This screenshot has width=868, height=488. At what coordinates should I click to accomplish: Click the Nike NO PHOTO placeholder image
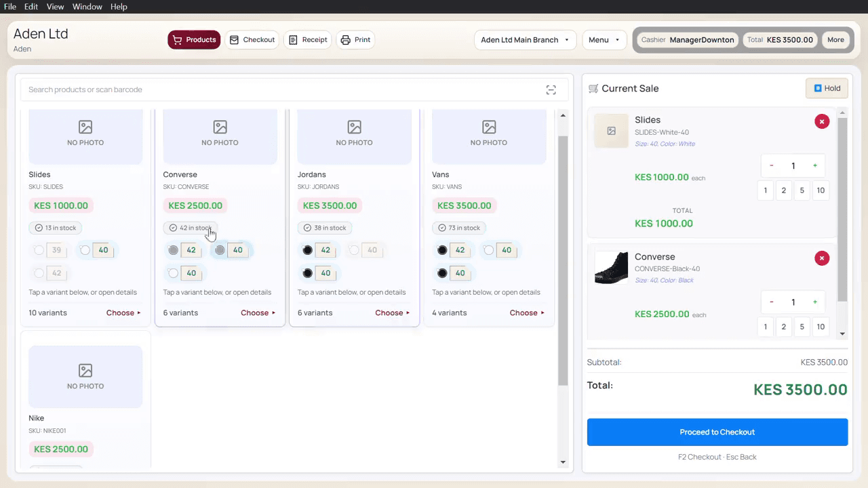(85, 377)
